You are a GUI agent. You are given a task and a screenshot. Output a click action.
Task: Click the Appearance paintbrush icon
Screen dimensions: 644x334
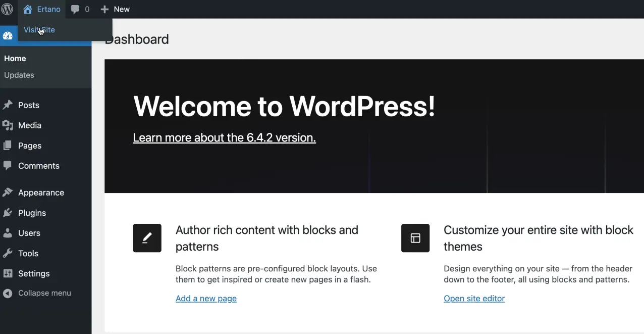[8, 193]
